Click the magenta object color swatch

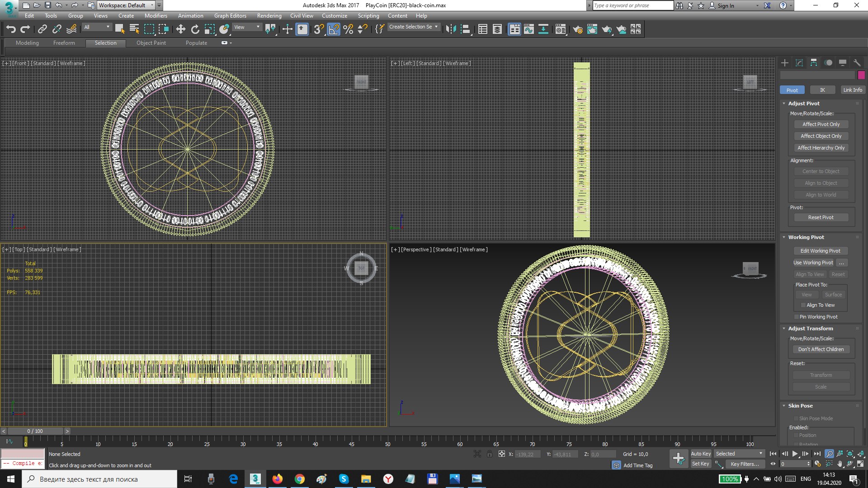click(861, 75)
